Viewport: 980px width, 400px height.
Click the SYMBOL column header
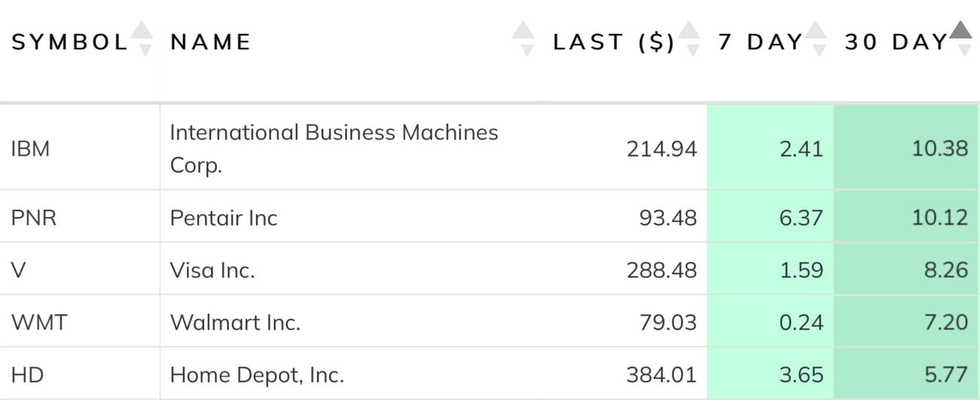pyautogui.click(x=69, y=41)
